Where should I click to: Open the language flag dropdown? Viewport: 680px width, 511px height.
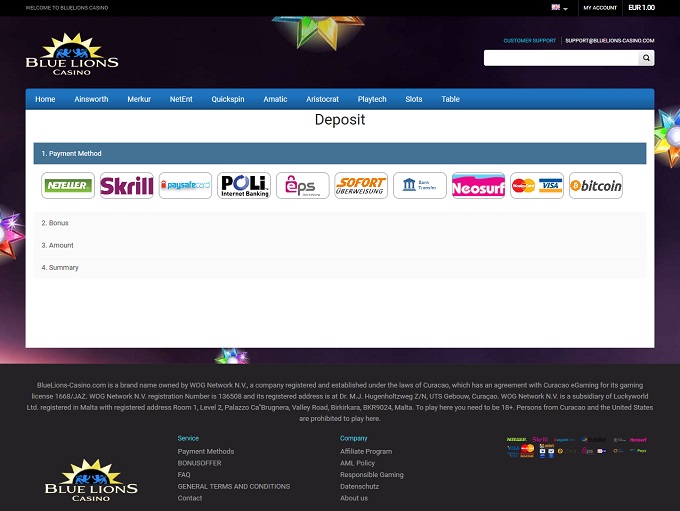click(559, 8)
